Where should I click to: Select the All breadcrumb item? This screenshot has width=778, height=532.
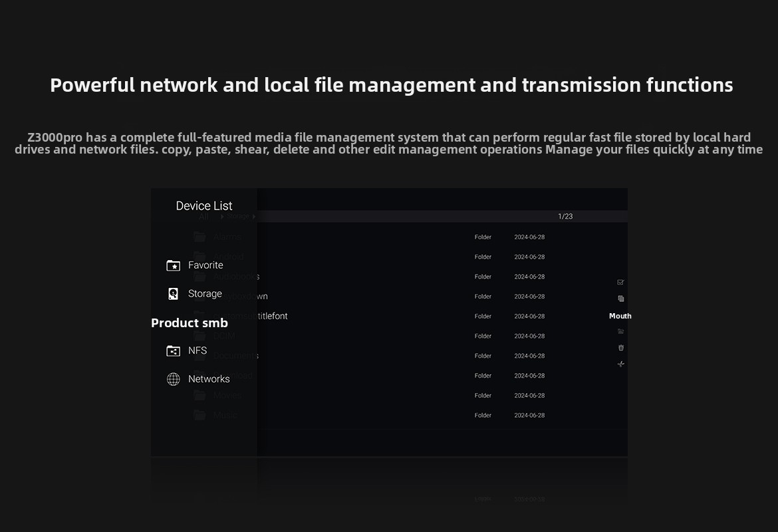click(x=203, y=217)
